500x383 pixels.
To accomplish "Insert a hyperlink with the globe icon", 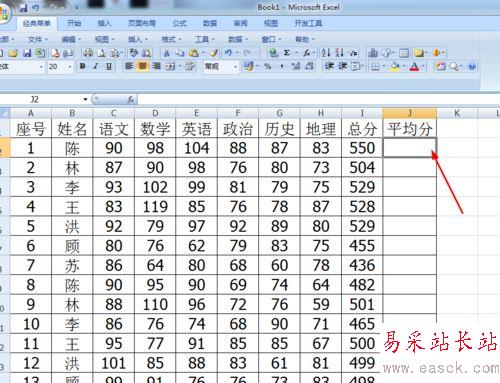I will click(273, 53).
